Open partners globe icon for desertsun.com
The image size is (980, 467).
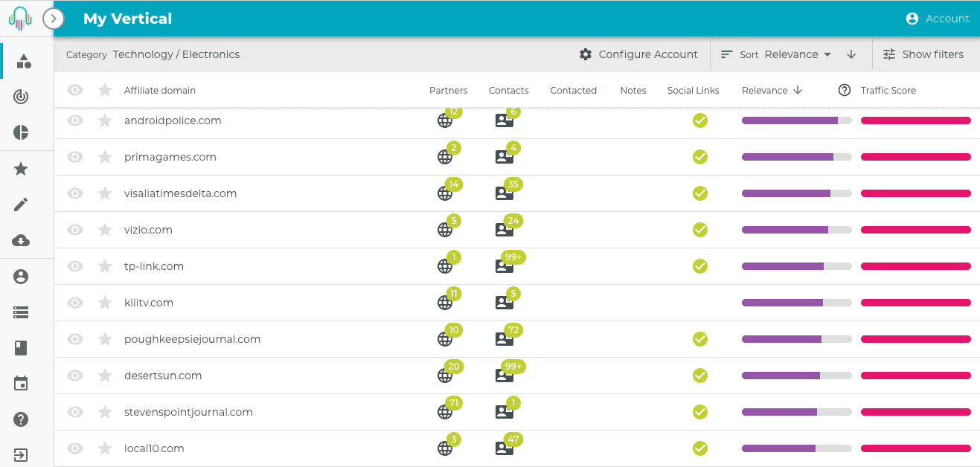tap(445, 376)
